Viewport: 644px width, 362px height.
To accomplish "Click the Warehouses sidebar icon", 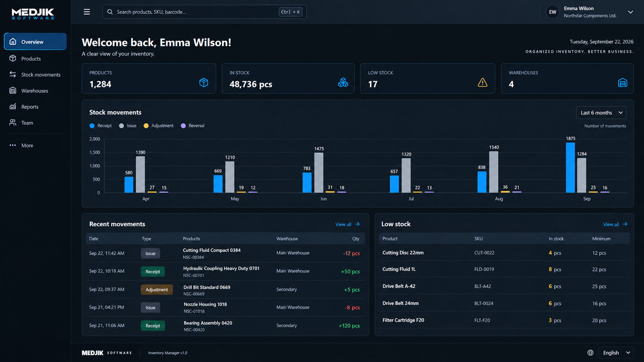I will coord(13,90).
